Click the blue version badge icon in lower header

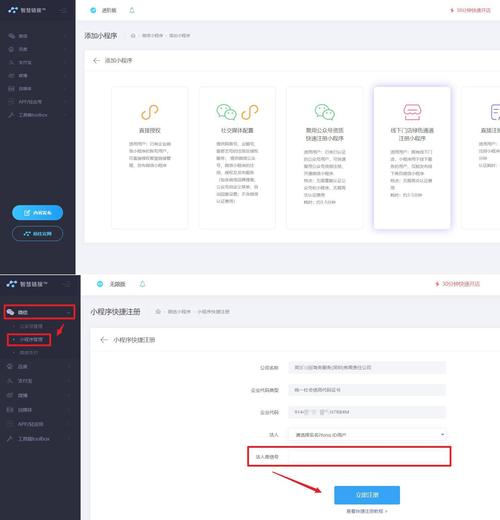point(100,284)
